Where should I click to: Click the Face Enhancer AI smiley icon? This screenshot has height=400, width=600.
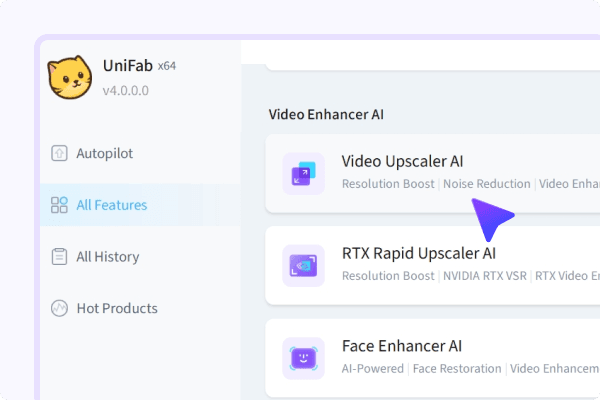(x=303, y=357)
